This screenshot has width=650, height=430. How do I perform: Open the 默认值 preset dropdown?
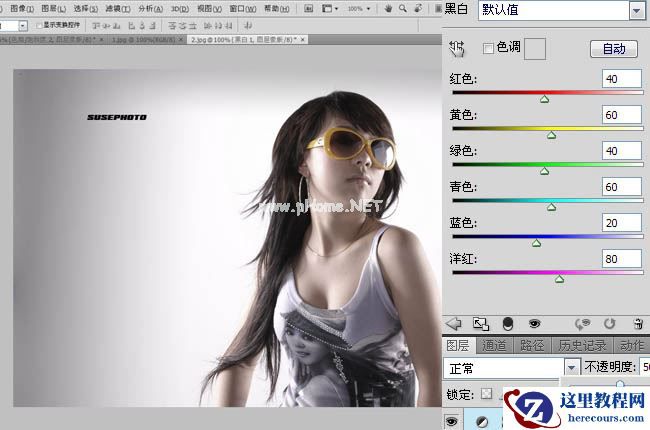pos(636,10)
